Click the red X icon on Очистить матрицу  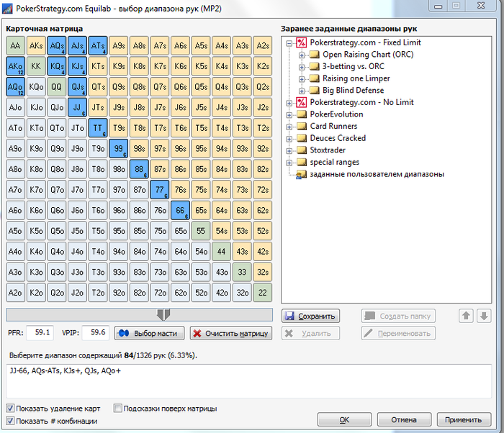197,334
